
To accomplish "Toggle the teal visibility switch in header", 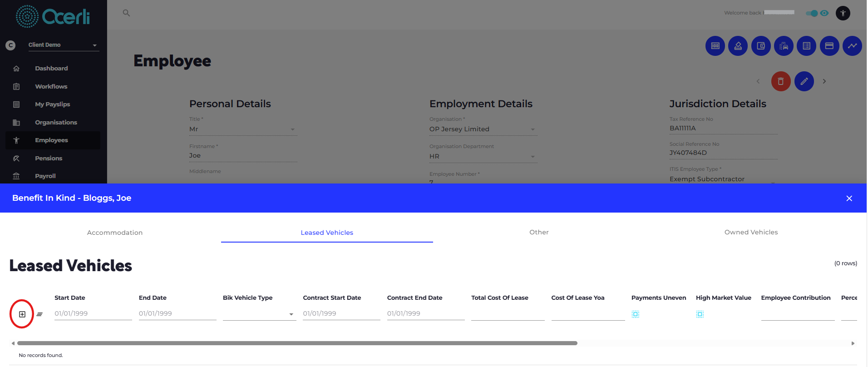I will click(x=811, y=13).
